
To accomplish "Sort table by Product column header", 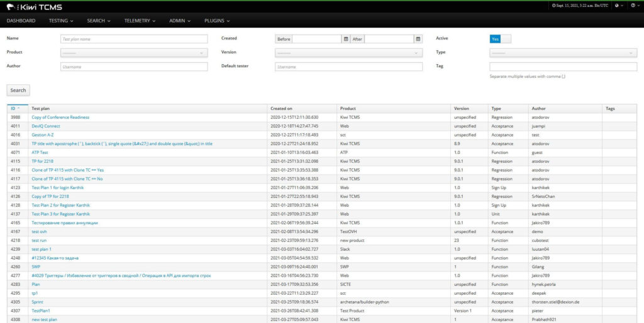I will [394, 109].
